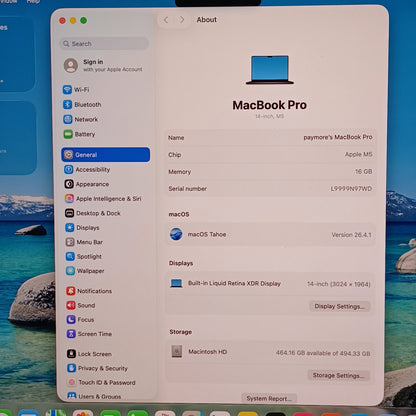The image size is (416, 416).
Task: Select the Privacy & Security item
Action: [x=97, y=368]
